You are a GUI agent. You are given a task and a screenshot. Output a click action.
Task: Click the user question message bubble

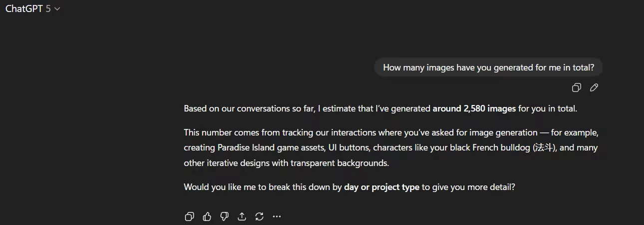click(x=488, y=68)
